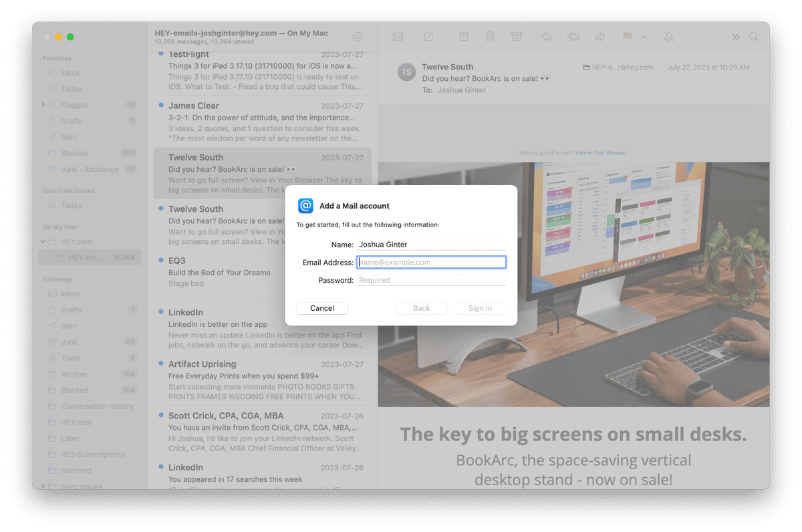
Task: Click the Reply arrow icon
Action: coord(547,37)
